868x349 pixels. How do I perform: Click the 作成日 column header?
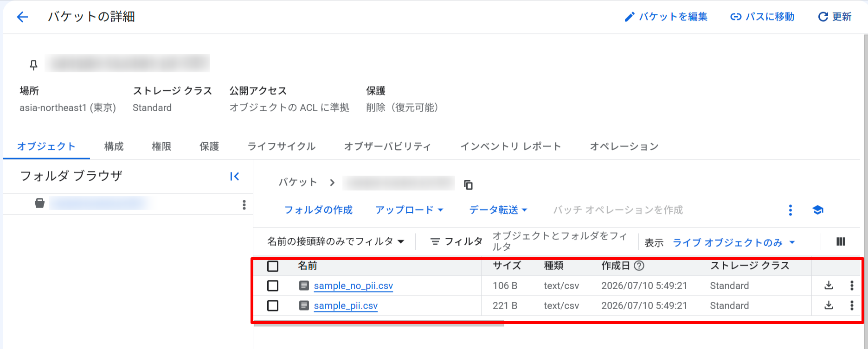[x=616, y=266]
